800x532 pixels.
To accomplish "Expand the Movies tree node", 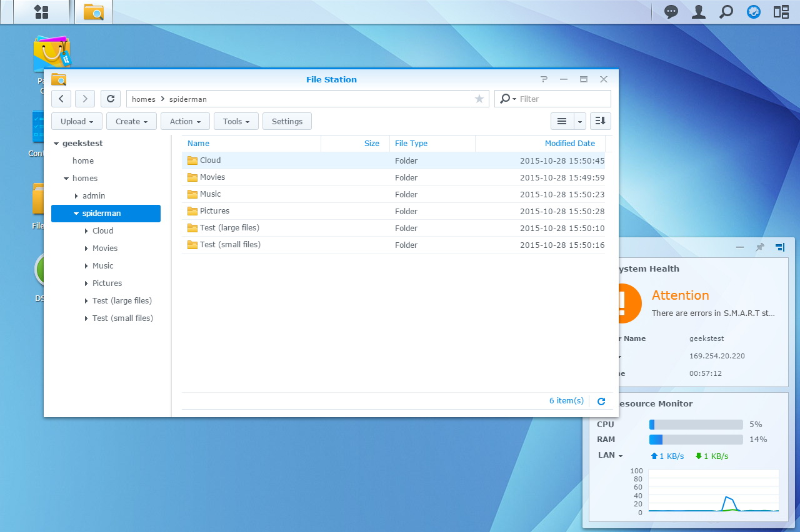I will pyautogui.click(x=86, y=249).
